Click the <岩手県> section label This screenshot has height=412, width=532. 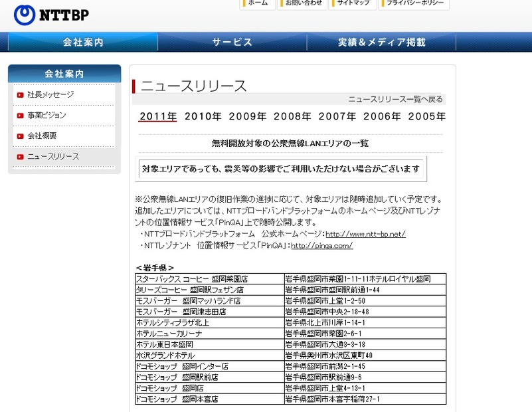(155, 268)
